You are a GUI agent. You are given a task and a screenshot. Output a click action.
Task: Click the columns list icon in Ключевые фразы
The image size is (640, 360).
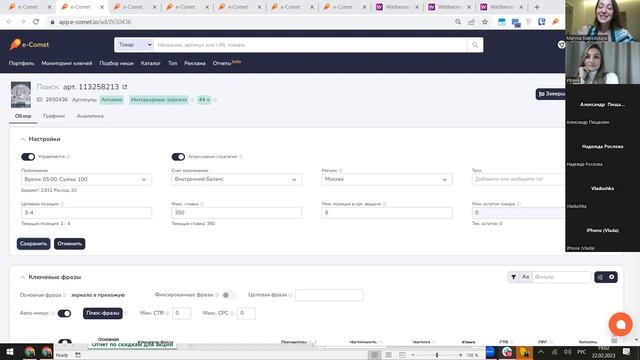point(600,277)
